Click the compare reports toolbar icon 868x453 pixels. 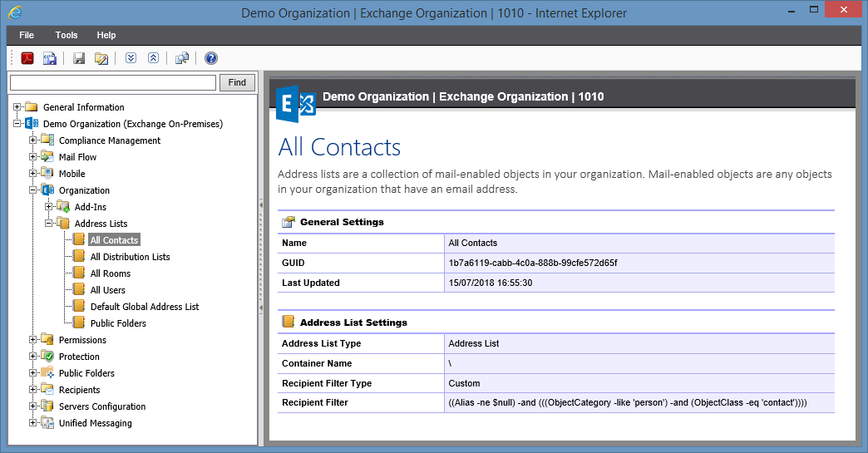tap(182, 58)
